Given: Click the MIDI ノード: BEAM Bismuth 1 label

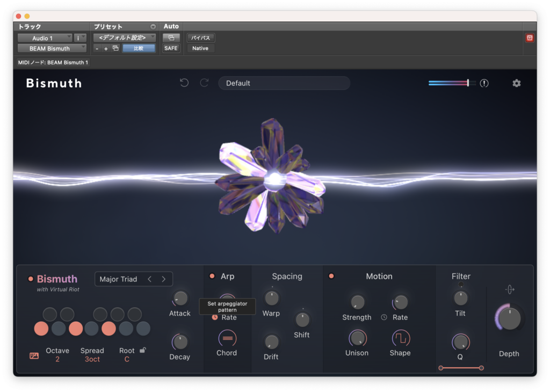Looking at the screenshot, I should point(53,62).
